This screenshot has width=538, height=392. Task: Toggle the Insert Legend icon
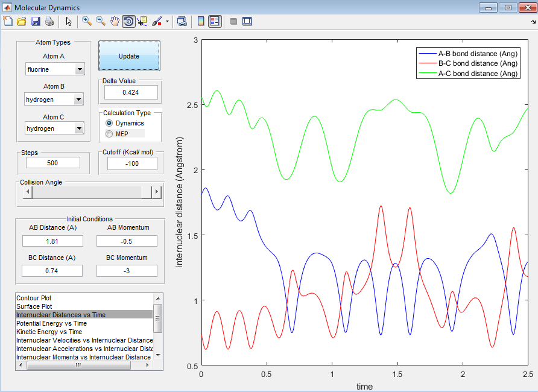[x=215, y=21]
